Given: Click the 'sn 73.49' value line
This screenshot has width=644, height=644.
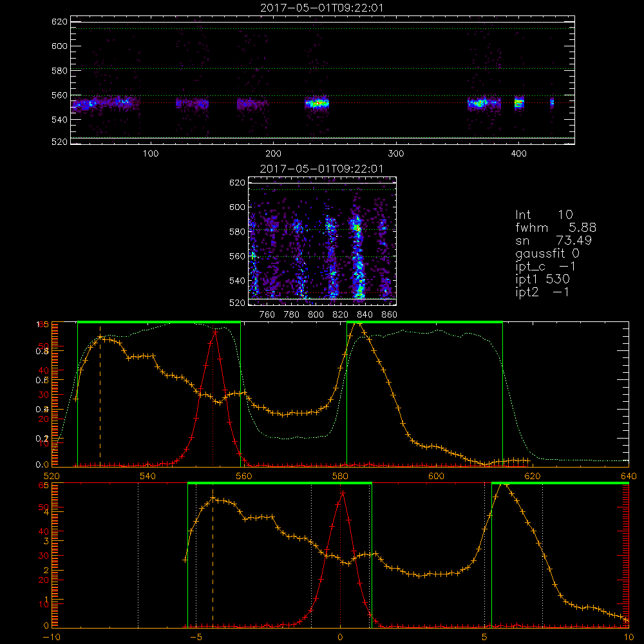Looking at the screenshot, I should 553,240.
